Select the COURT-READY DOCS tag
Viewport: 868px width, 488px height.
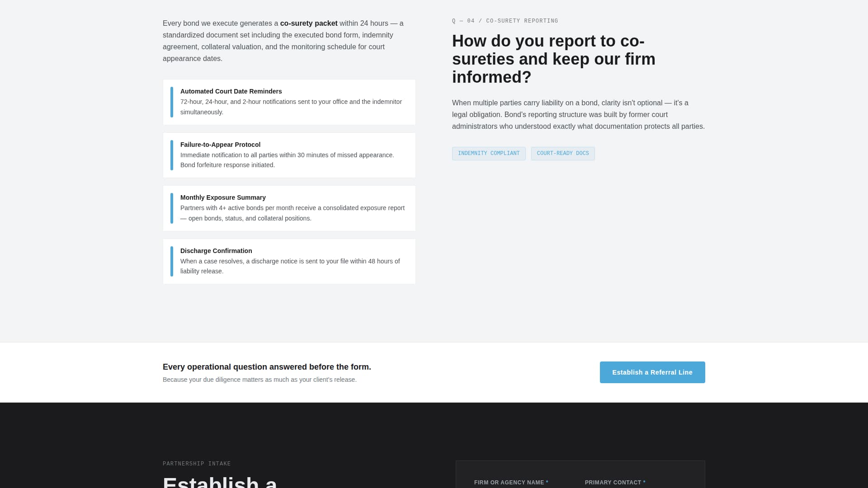point(563,154)
